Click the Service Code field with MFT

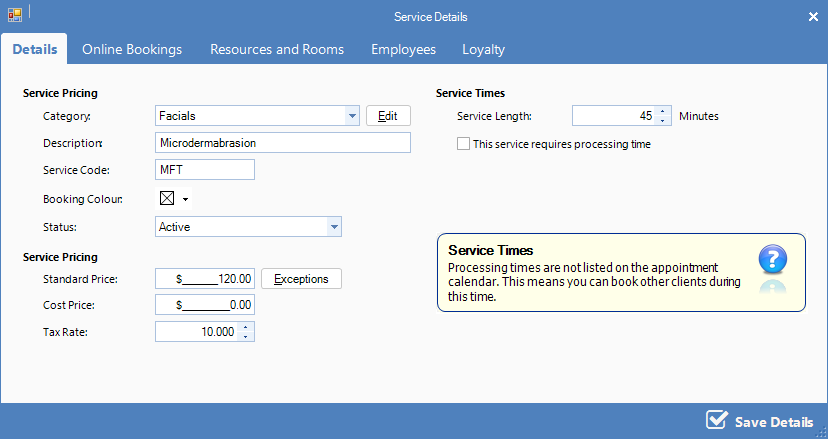coord(205,170)
